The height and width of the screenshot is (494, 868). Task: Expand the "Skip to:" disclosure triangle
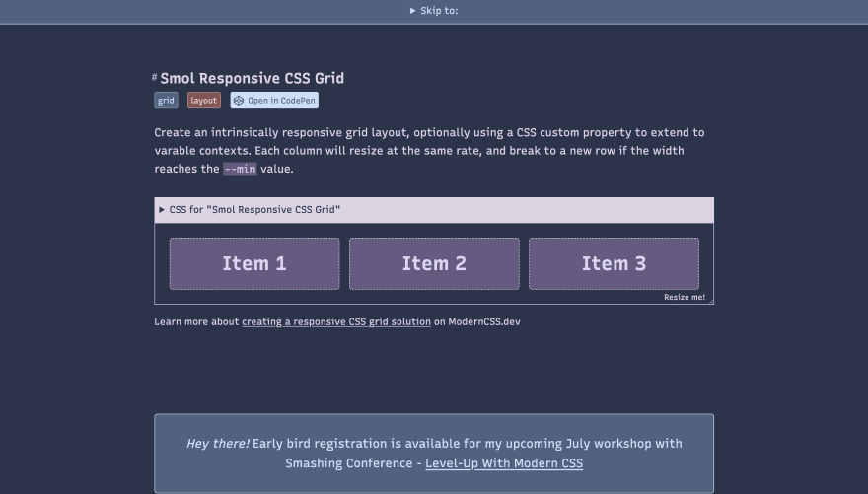point(412,11)
